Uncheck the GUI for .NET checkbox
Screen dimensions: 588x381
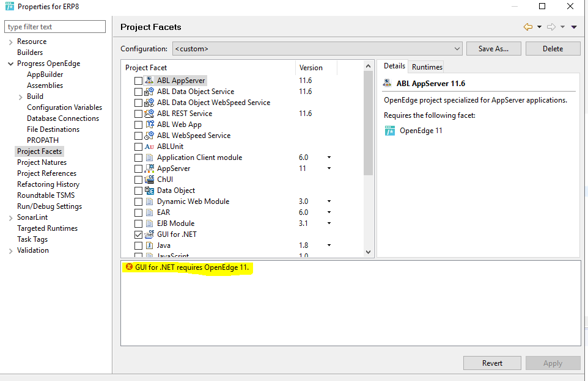click(x=138, y=234)
